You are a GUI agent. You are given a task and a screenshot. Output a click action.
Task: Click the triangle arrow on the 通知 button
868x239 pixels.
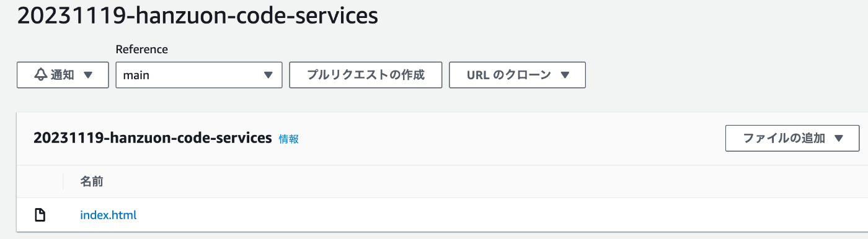tap(87, 75)
